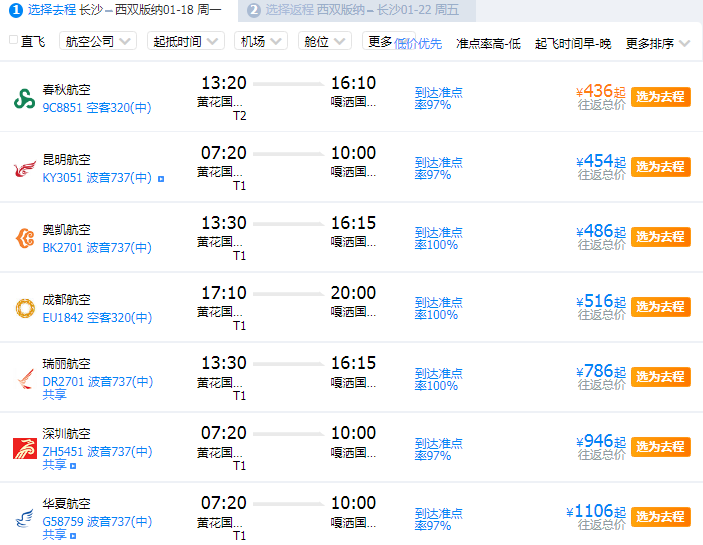Click the Spring Airlines logo icon
This screenshot has width=703, height=545.
pos(23,98)
